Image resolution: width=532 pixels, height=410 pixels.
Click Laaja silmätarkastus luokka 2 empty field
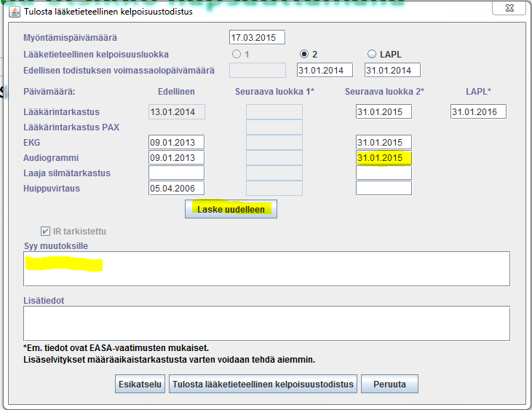coord(384,173)
